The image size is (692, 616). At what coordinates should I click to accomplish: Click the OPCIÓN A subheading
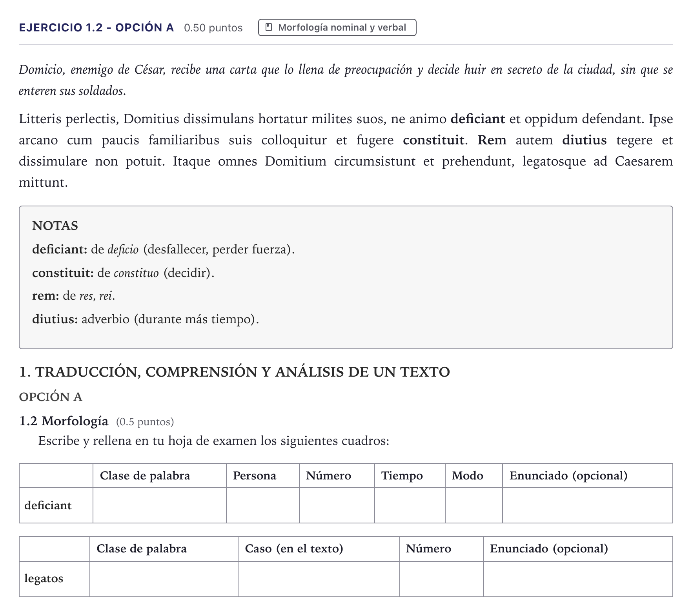[x=51, y=397]
